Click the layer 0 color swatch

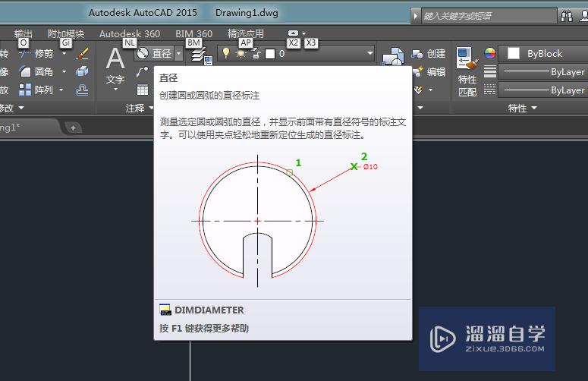[270, 54]
